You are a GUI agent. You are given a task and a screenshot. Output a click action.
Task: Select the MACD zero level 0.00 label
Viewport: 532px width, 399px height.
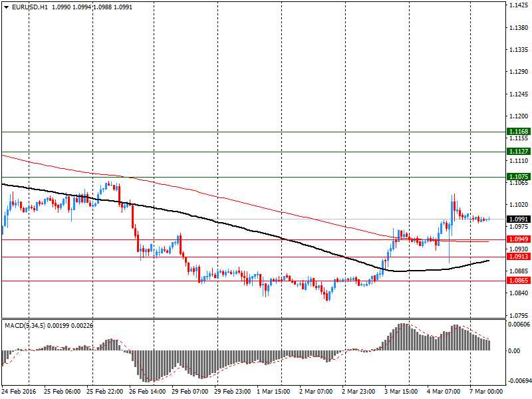click(514, 351)
